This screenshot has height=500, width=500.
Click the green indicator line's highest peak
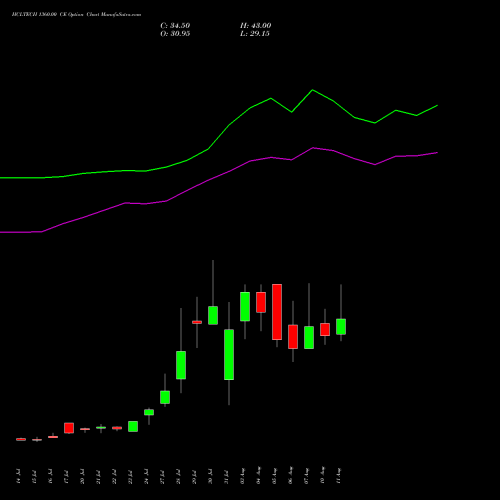313,90
